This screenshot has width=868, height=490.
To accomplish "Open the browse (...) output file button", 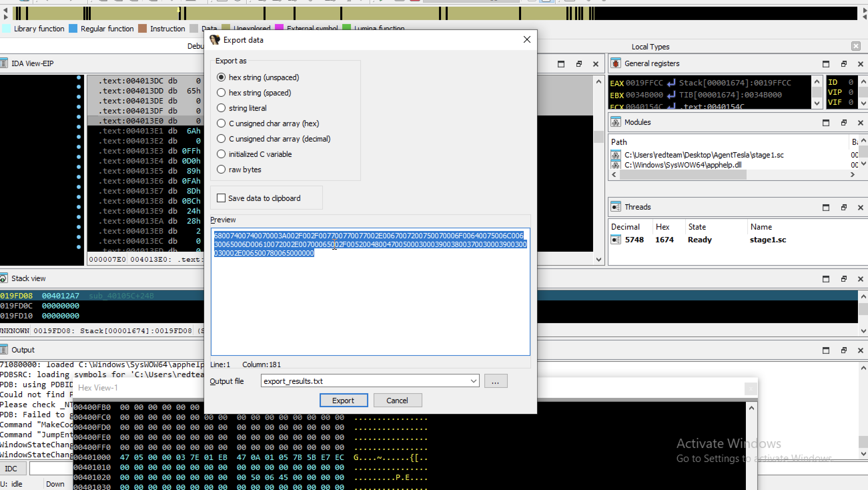I will (x=495, y=381).
